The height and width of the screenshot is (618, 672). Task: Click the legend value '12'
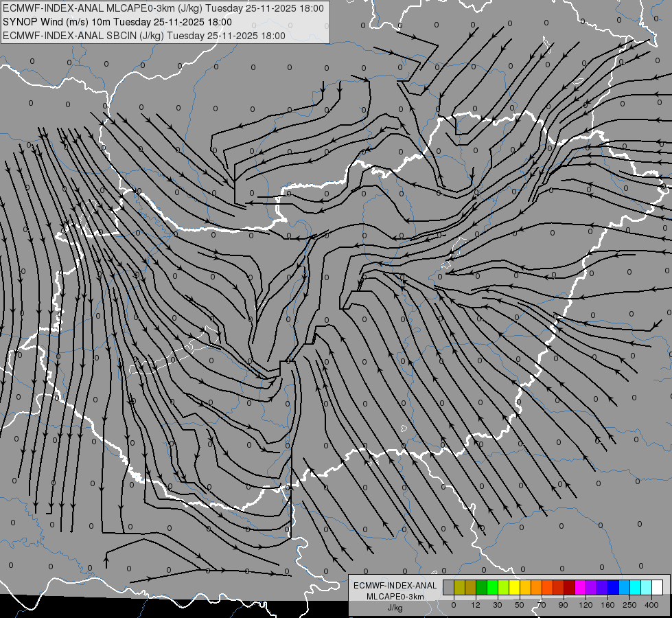click(476, 605)
